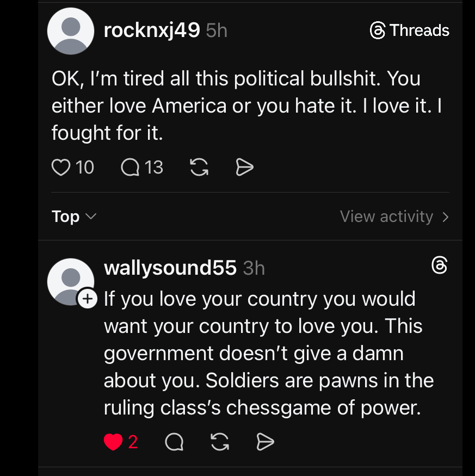This screenshot has width=475, height=476.
Task: Click the 5h timestamp on rocknxj49's post
Action: click(217, 30)
